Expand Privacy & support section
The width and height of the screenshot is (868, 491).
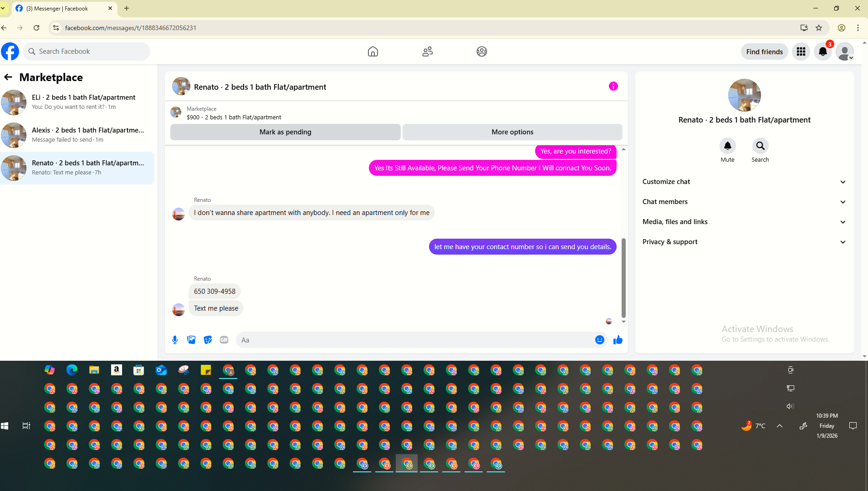point(745,242)
